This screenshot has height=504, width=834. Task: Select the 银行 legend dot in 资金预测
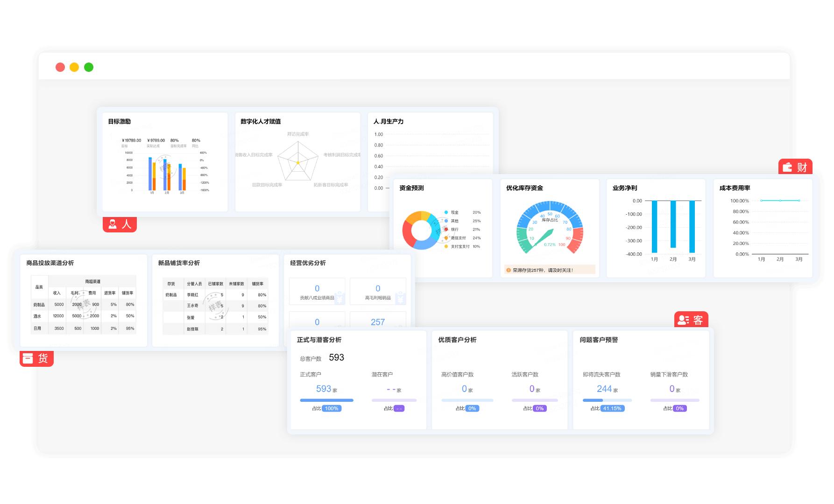446,230
